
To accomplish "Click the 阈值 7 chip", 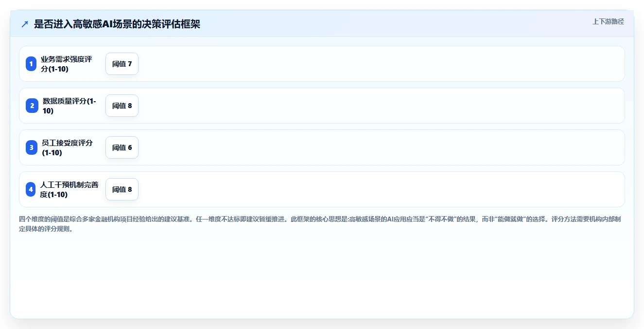I will tap(122, 64).
